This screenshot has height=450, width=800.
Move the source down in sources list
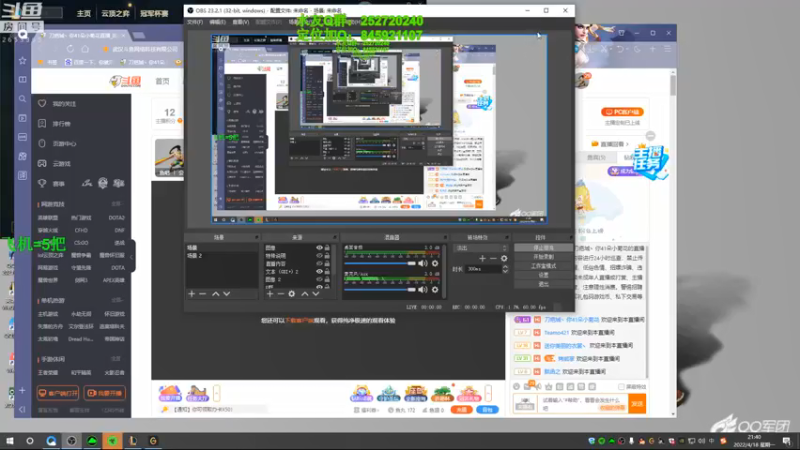pyautogui.click(x=316, y=294)
